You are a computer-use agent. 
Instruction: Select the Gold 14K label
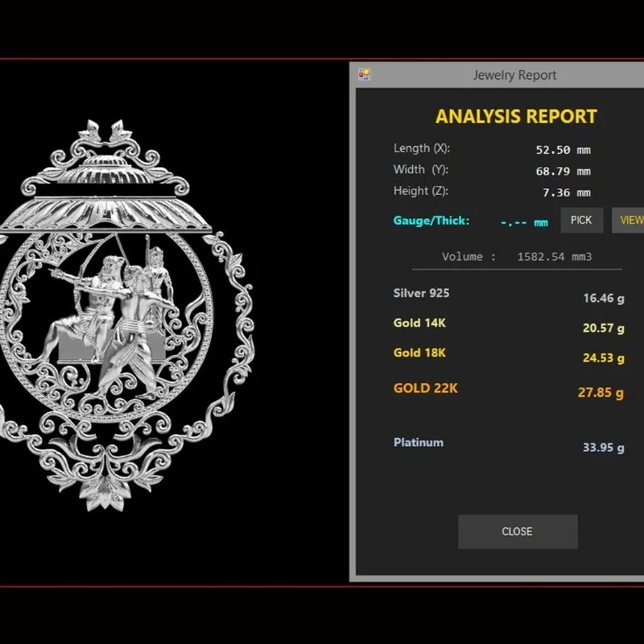[x=419, y=323]
